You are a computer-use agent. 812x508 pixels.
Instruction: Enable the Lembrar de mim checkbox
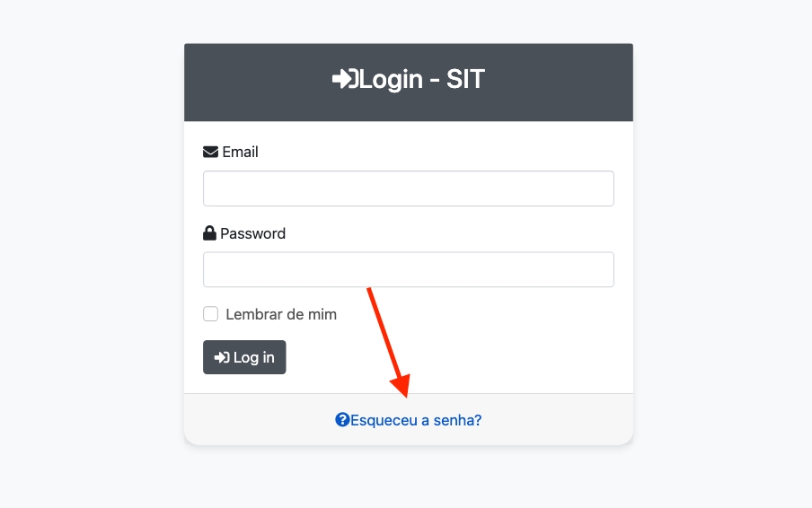pos(211,314)
